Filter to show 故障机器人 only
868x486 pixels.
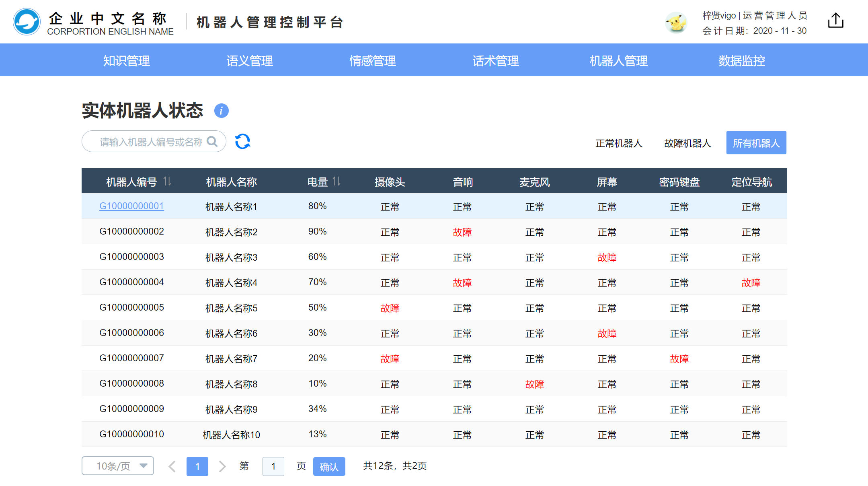(687, 143)
